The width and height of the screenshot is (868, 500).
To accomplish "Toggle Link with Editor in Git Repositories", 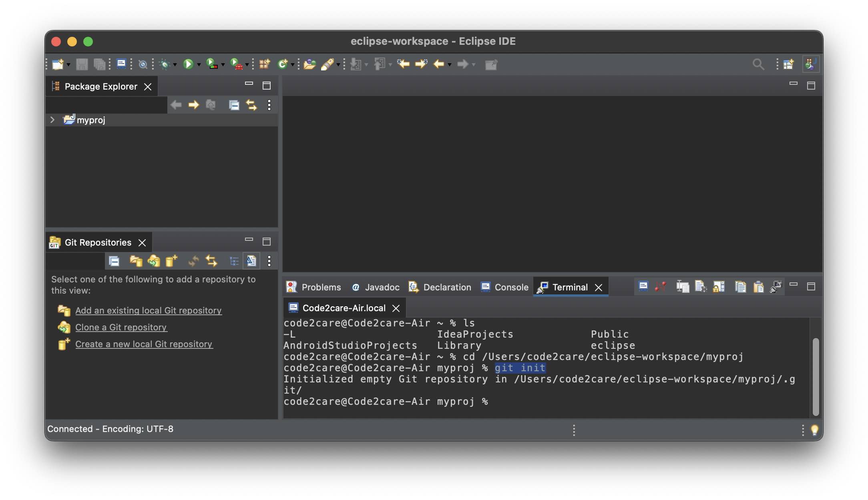I will [211, 261].
